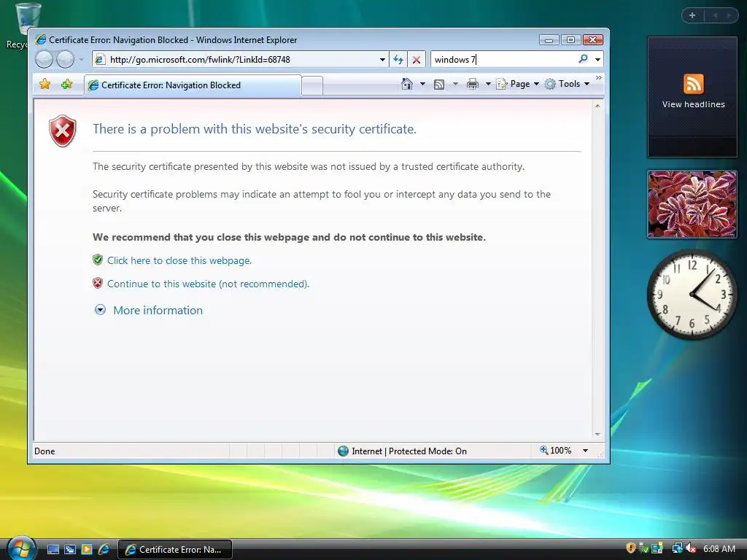The width and height of the screenshot is (747, 560).
Task: Click the Done status bar text
Action: [44, 451]
